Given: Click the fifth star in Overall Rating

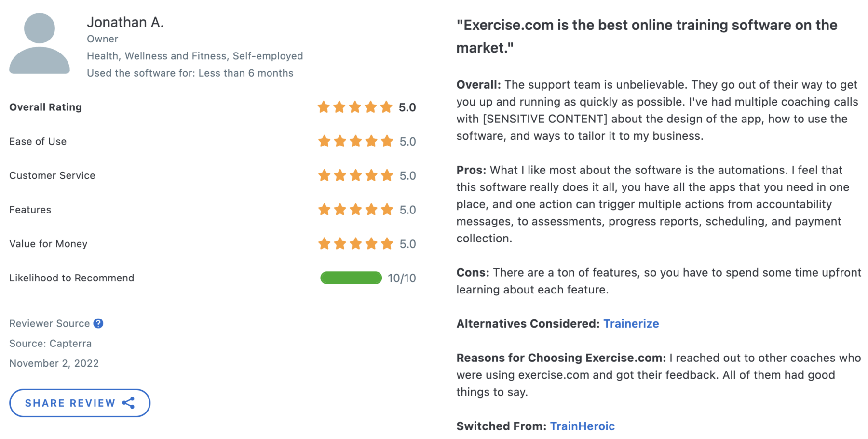Looking at the screenshot, I should [387, 107].
